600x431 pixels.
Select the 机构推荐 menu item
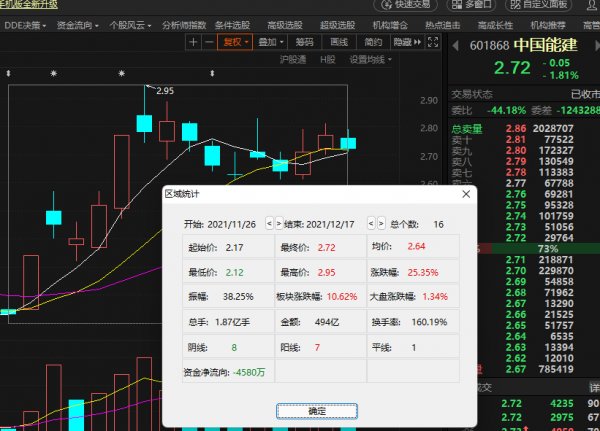click(548, 25)
